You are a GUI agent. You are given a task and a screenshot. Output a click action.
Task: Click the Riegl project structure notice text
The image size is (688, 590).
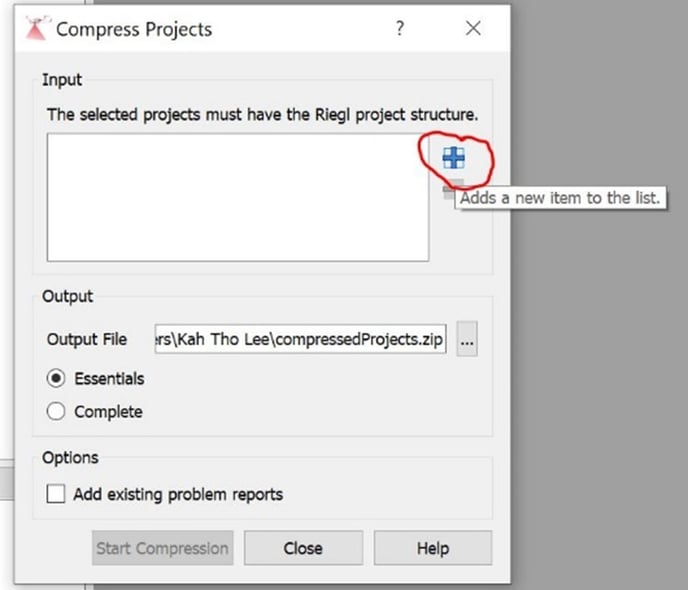[262, 114]
